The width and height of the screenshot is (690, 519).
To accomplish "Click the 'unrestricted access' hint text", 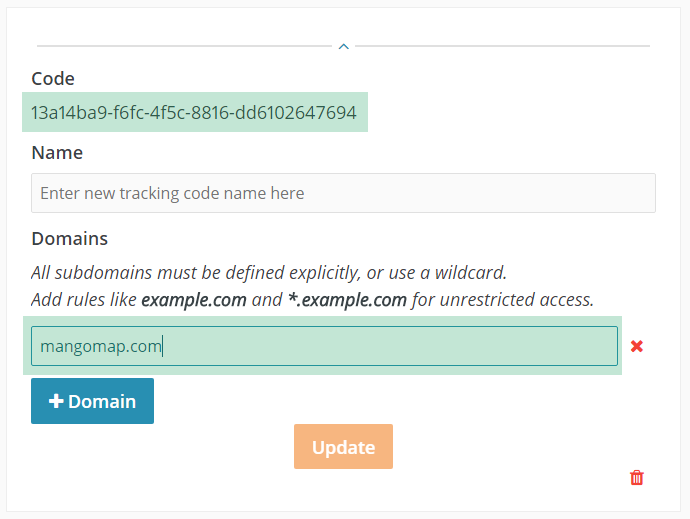I will (517, 300).
